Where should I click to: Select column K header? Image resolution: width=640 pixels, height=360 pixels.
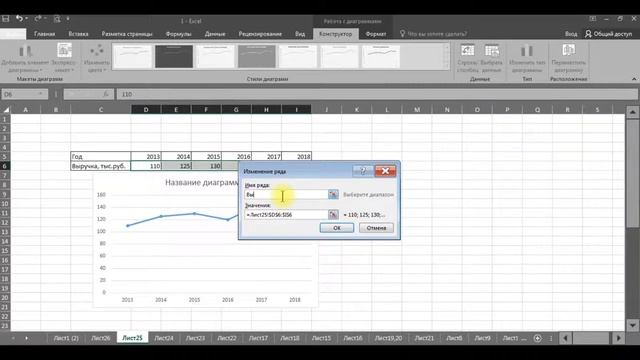click(356, 109)
